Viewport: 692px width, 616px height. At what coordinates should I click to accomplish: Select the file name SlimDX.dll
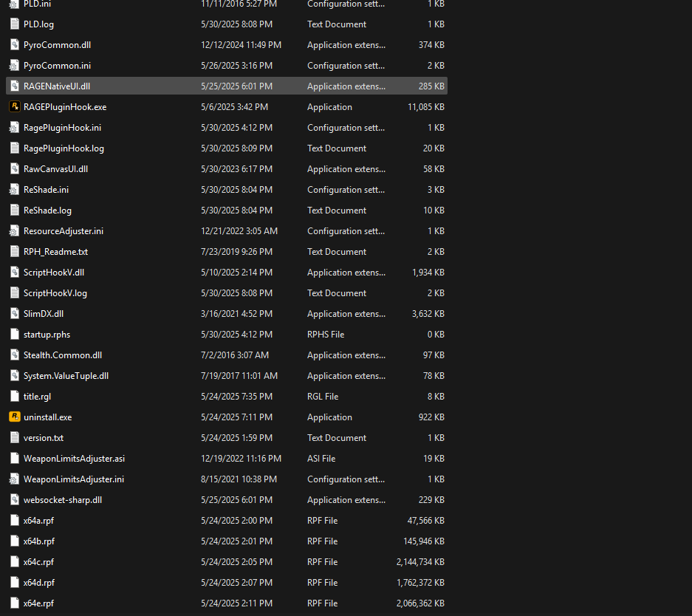click(44, 314)
